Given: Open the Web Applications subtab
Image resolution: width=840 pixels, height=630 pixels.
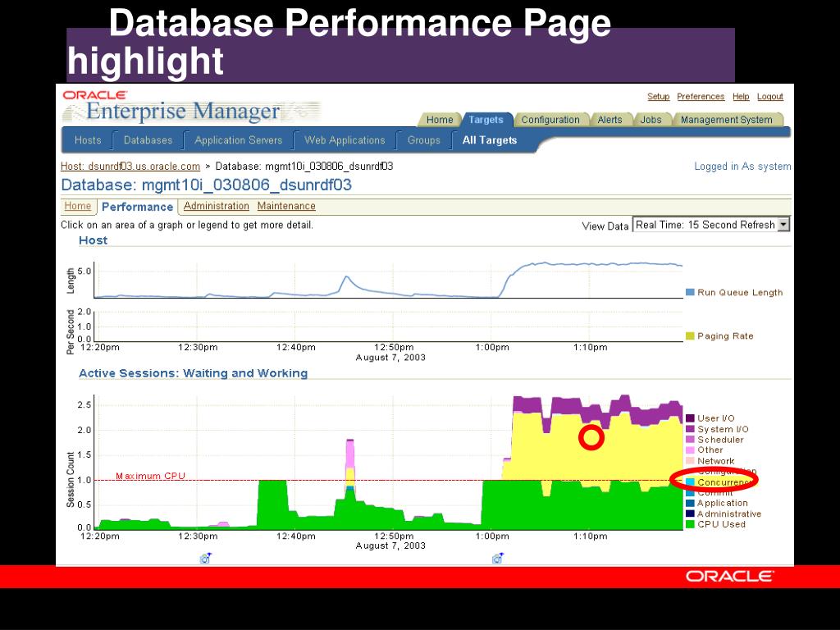Looking at the screenshot, I should pos(345,139).
